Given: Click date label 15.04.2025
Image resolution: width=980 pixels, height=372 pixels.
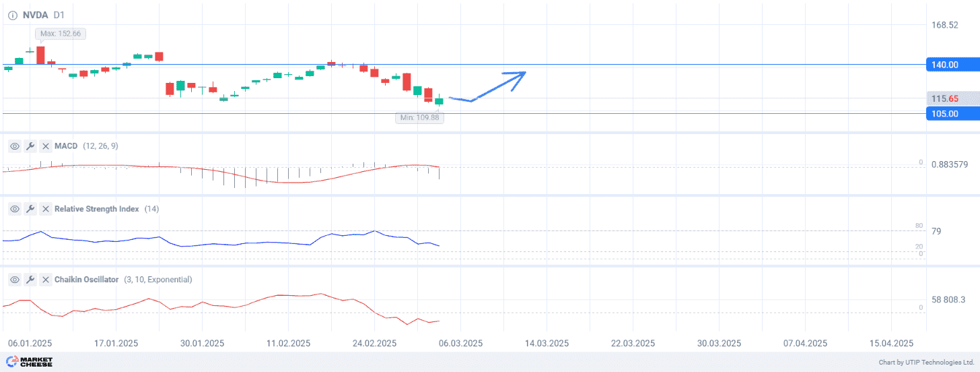Looking at the screenshot, I should click(891, 343).
